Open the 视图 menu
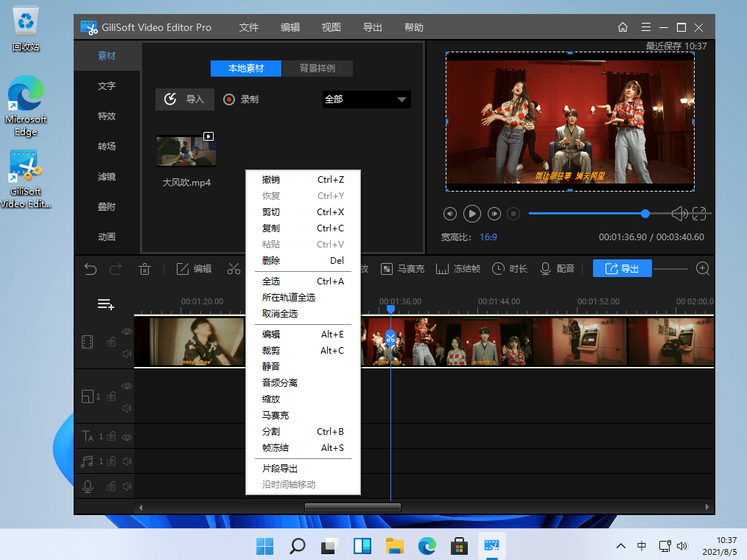This screenshot has height=560, width=747. click(331, 27)
